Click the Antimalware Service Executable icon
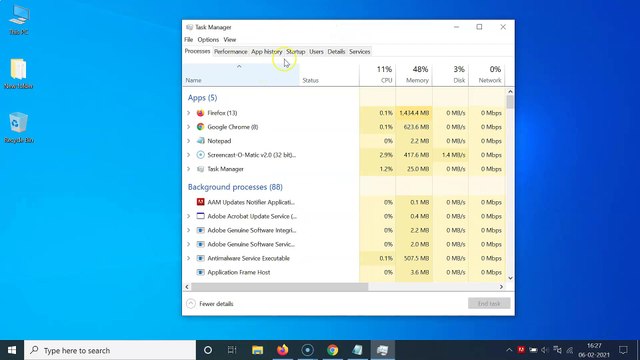The height and width of the screenshot is (360, 640). [200, 258]
